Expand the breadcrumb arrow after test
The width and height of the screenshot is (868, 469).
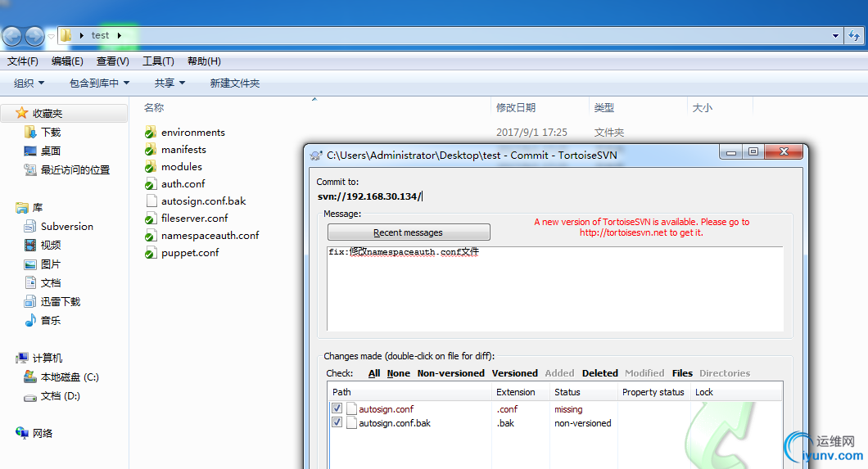(119, 35)
